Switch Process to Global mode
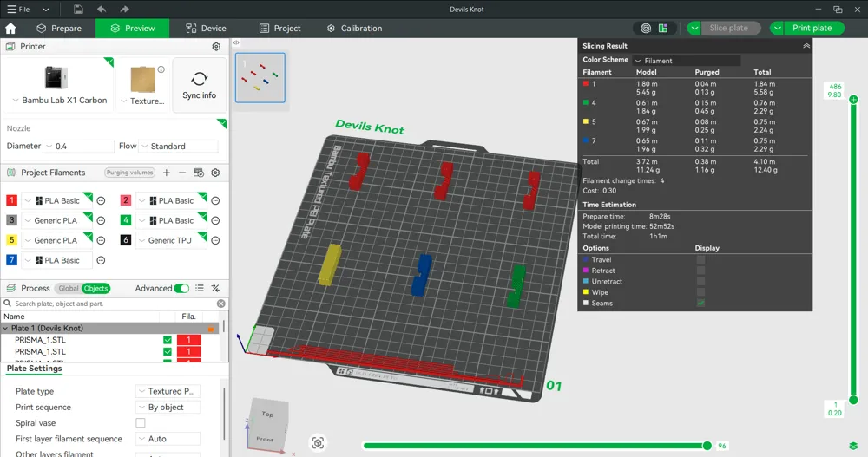 pos(68,288)
